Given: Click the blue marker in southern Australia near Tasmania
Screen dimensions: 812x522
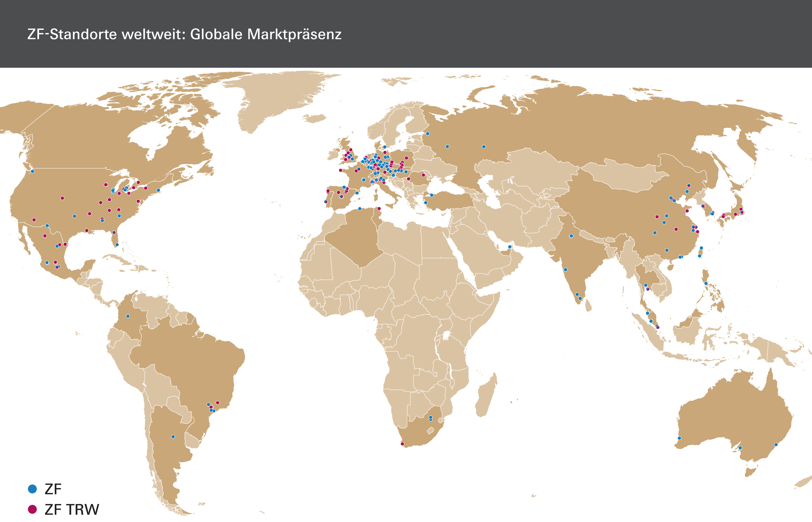Looking at the screenshot, I should [x=740, y=448].
